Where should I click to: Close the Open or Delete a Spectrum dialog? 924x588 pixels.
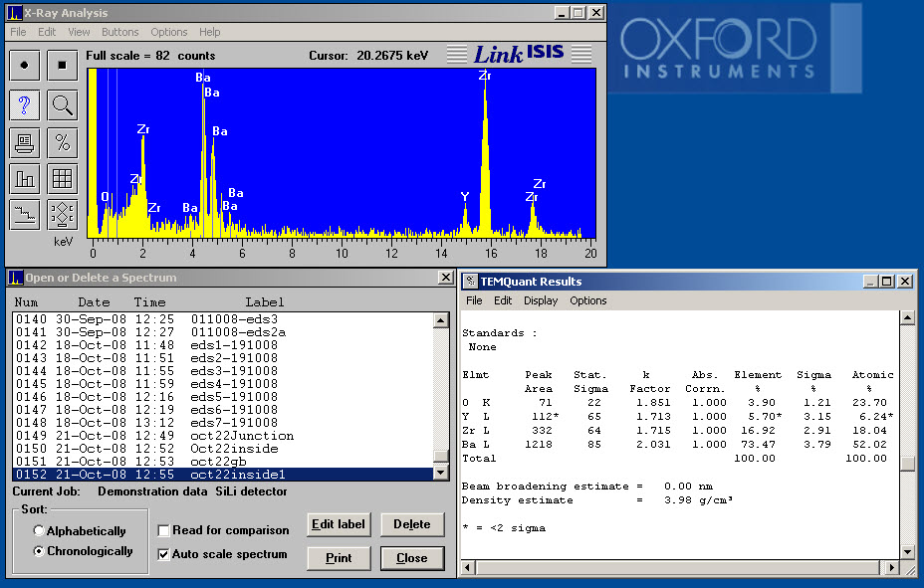(x=446, y=278)
